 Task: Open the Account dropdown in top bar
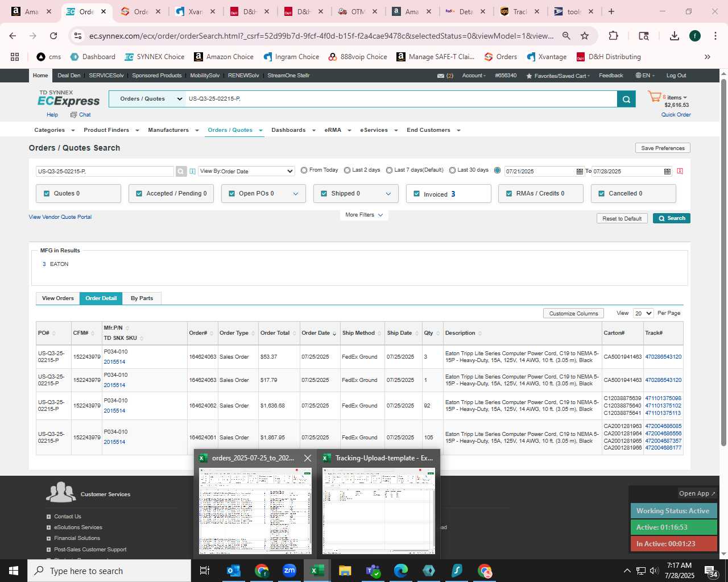(x=474, y=76)
